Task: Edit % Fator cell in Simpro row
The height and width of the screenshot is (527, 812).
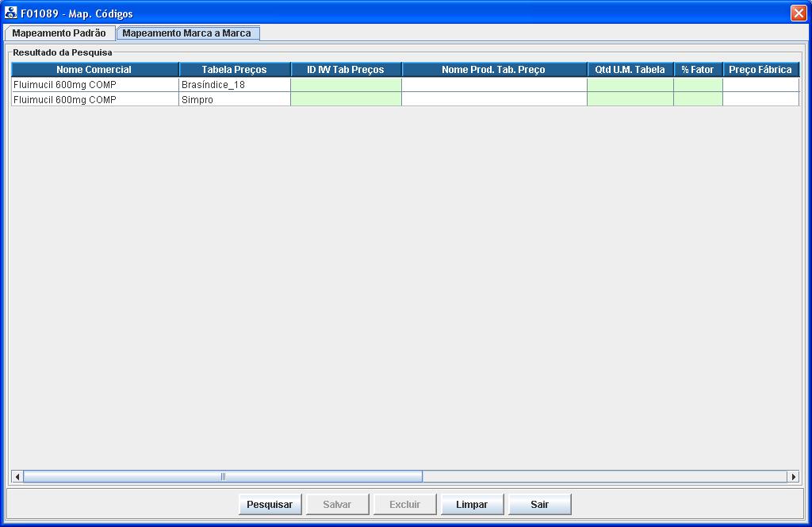Action: (698, 99)
